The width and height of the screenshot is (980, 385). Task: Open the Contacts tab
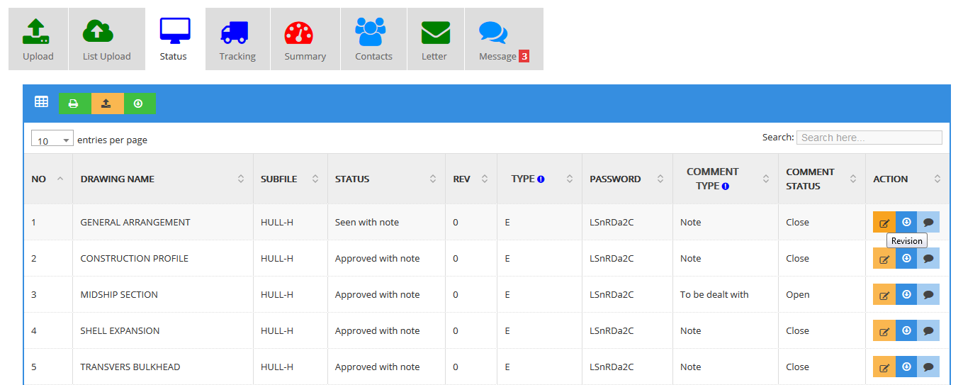(373, 40)
